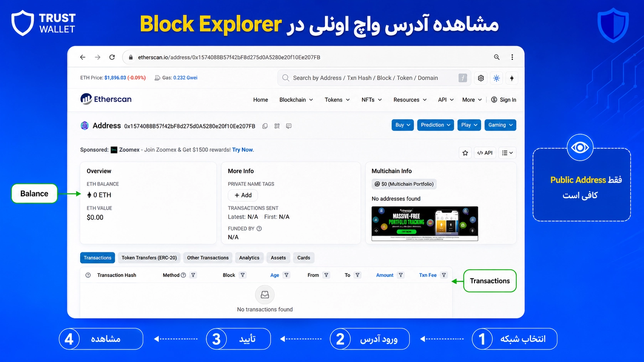644x362 pixels.
Task: Filter transactions by Txn Fee
Action: [444, 275]
